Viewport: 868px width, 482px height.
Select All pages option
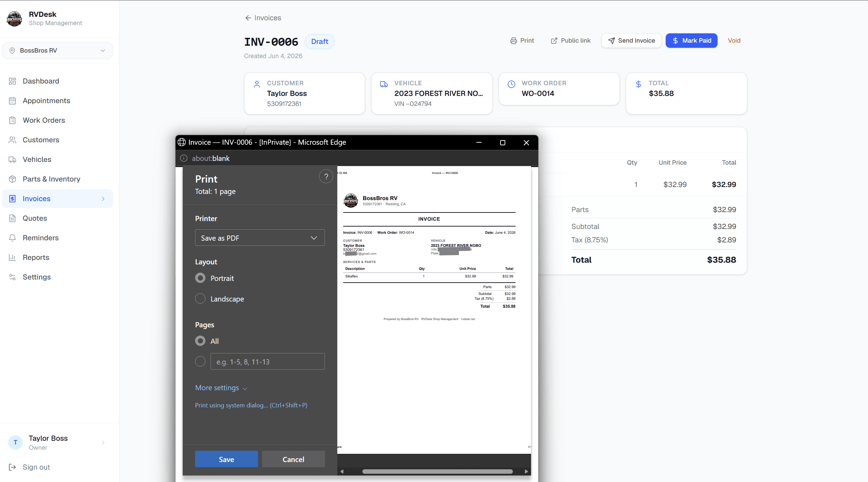click(200, 341)
